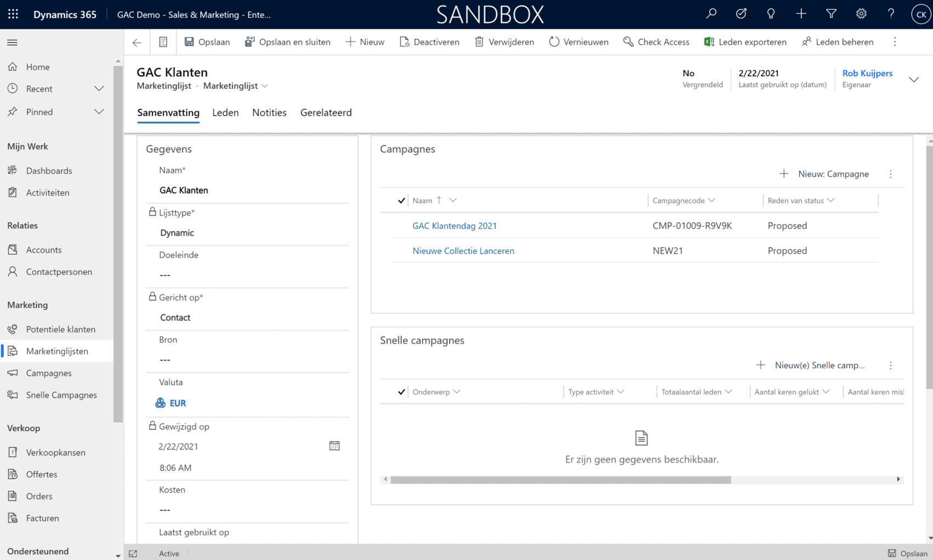
Task: Click the Snelle campagnes horizontal scrollbar
Action: pos(560,479)
